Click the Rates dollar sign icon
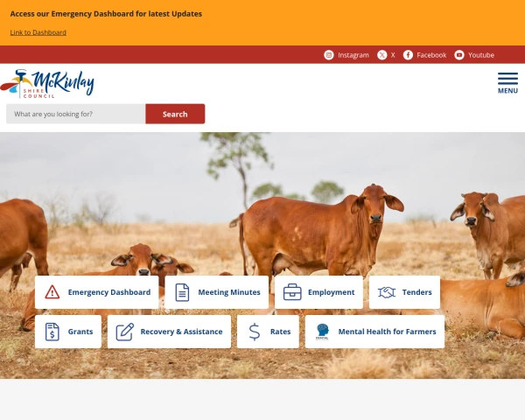The height and width of the screenshot is (420, 525). tap(255, 332)
